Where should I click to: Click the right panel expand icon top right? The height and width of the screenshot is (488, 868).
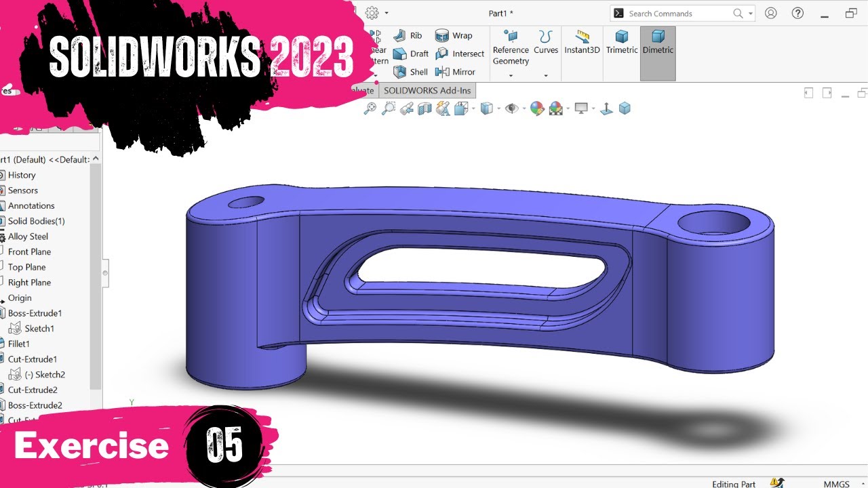point(827,93)
